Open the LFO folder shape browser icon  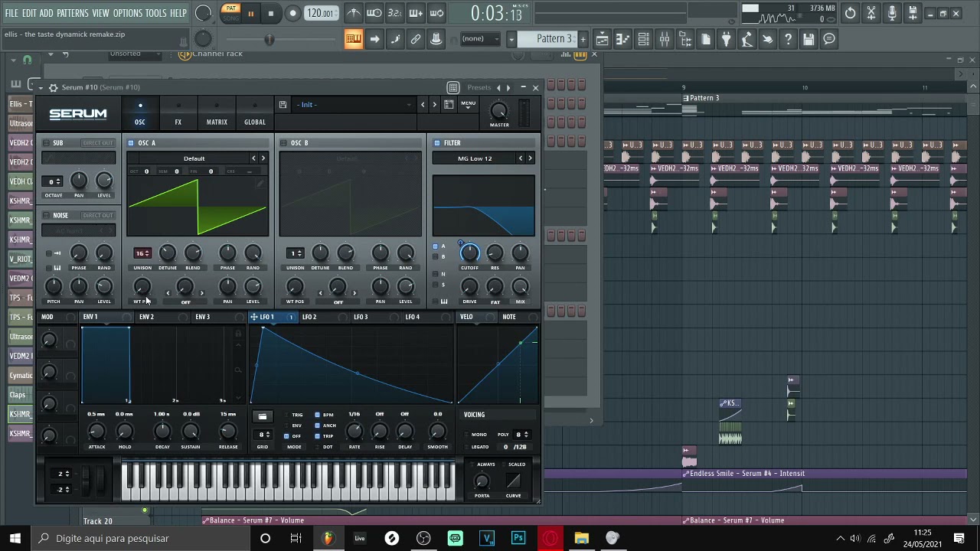tap(263, 416)
